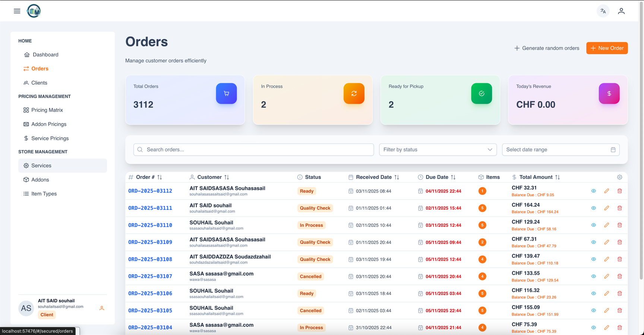Viewport: 644px width, 335px height.
Task: View order ORD-2025-03108 with eye icon
Action: coord(593,259)
